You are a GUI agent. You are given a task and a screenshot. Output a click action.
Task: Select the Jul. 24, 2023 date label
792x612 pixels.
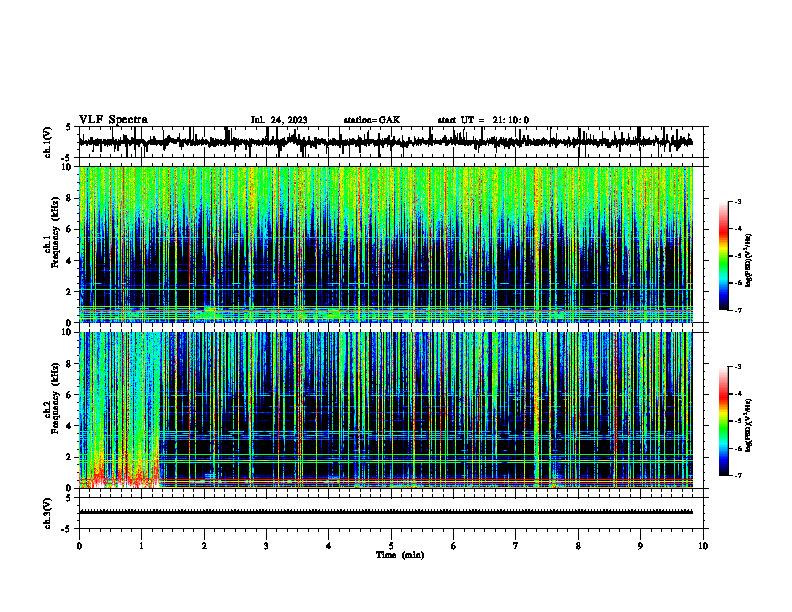279,120
